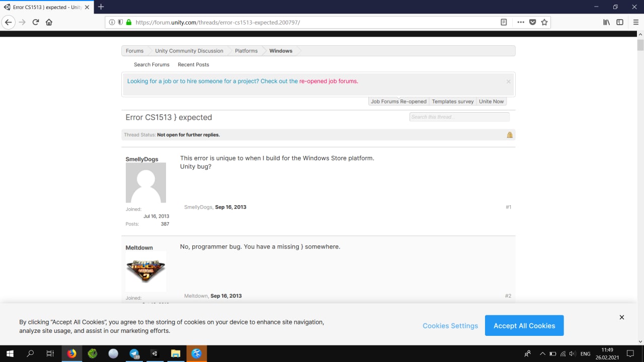Viewport: 644px width, 362px height.
Task: Open post #2 permalink
Action: pyautogui.click(x=508, y=296)
